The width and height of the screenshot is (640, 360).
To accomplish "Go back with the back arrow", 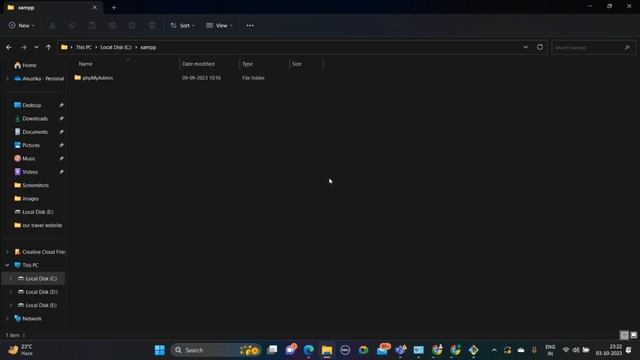I will (9, 47).
